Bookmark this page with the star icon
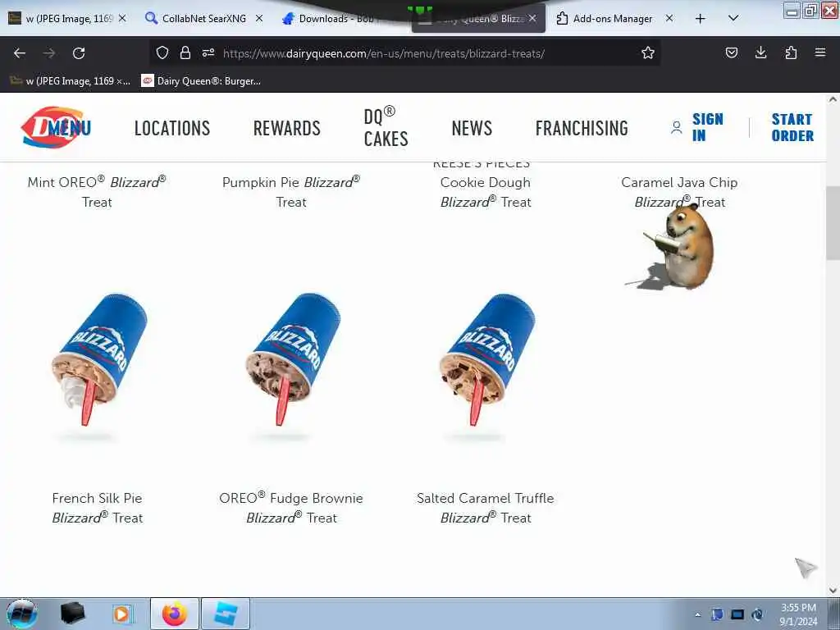This screenshot has width=840, height=630. click(x=648, y=52)
